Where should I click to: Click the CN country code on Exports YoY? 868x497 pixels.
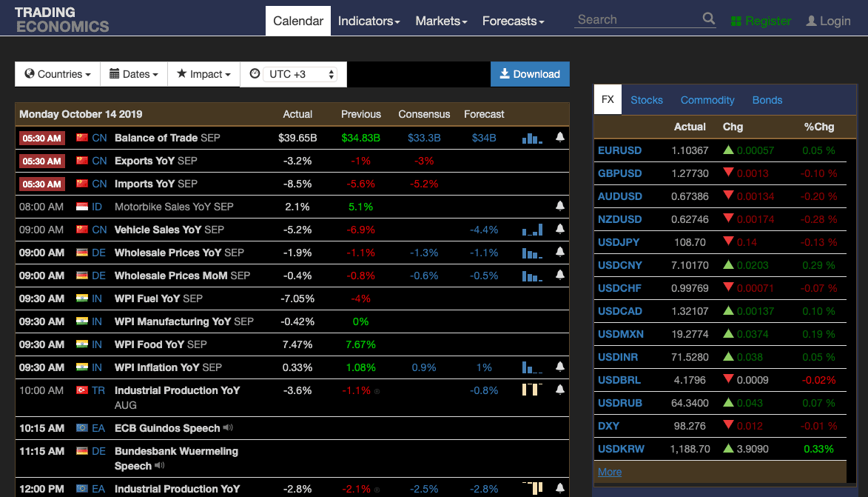[x=100, y=161]
